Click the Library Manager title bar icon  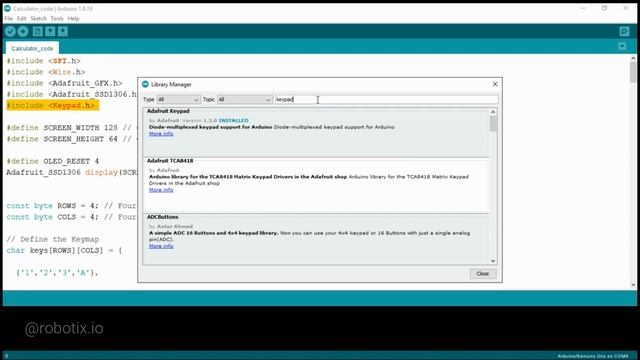[145, 84]
